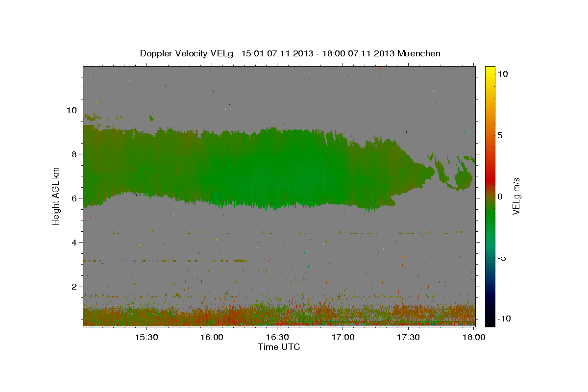
Task: Click the 15:30 time tick label
Action: tap(147, 338)
